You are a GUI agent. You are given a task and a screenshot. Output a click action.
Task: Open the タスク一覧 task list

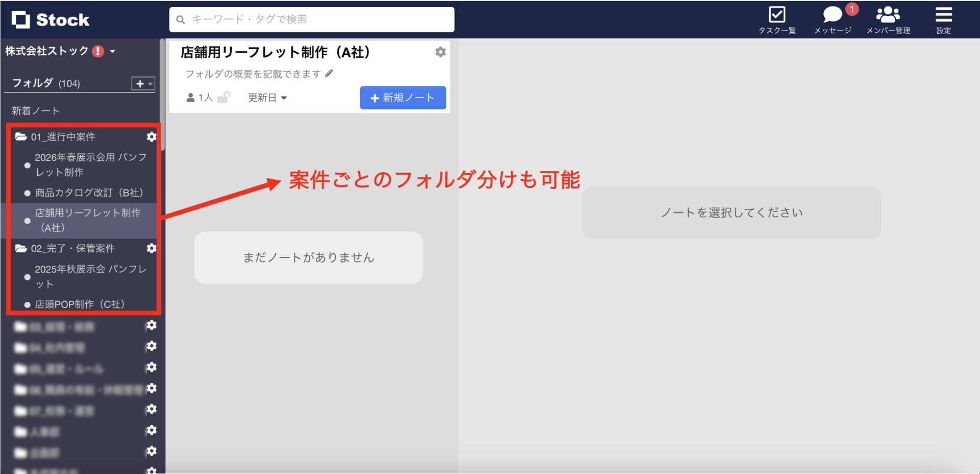pos(776,18)
